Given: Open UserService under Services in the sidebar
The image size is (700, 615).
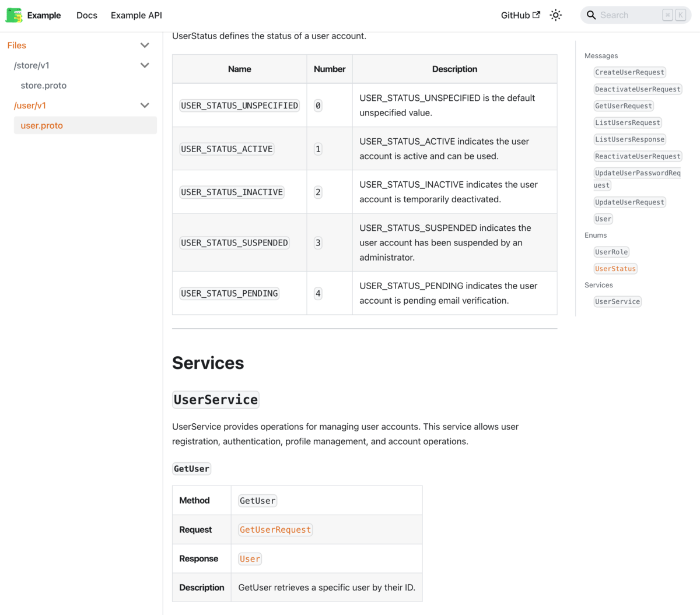Looking at the screenshot, I should [617, 301].
